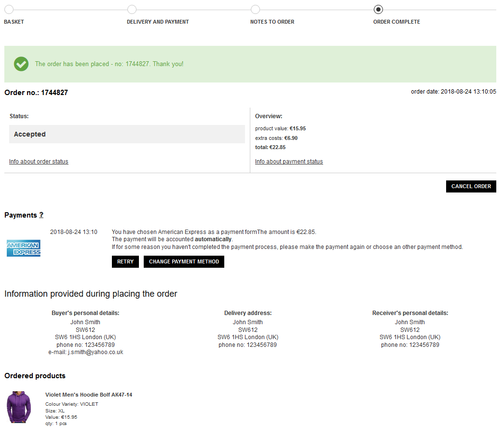This screenshot has height=439, width=504.
Task: Click CHANGE PAYMENT METHOD button
Action: pos(184,262)
